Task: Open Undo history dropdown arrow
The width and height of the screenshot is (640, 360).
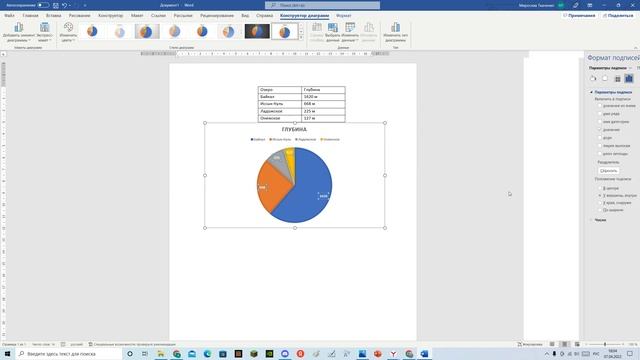Action: coord(70,5)
